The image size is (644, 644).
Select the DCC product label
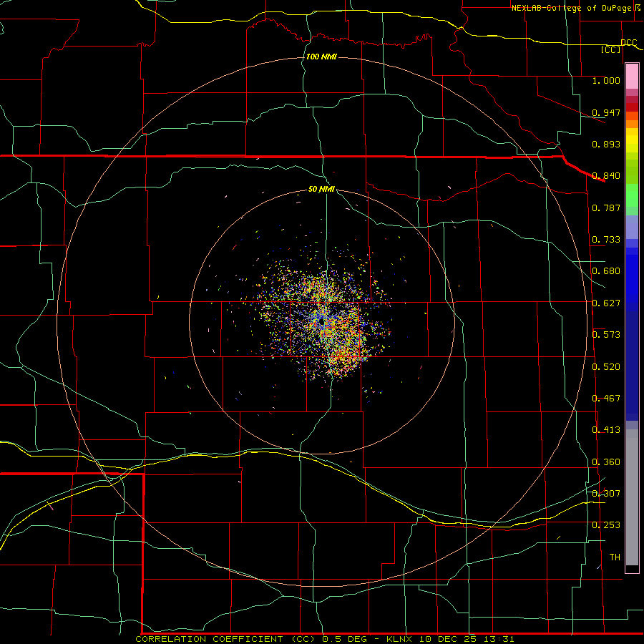(629, 42)
